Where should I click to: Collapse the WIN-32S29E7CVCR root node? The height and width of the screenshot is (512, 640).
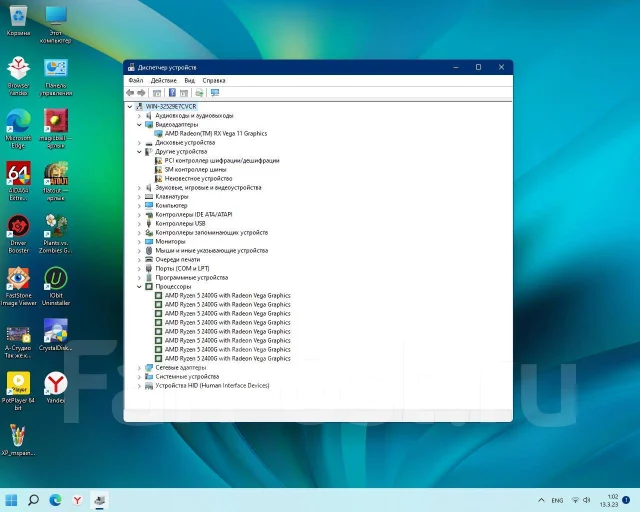[130, 107]
